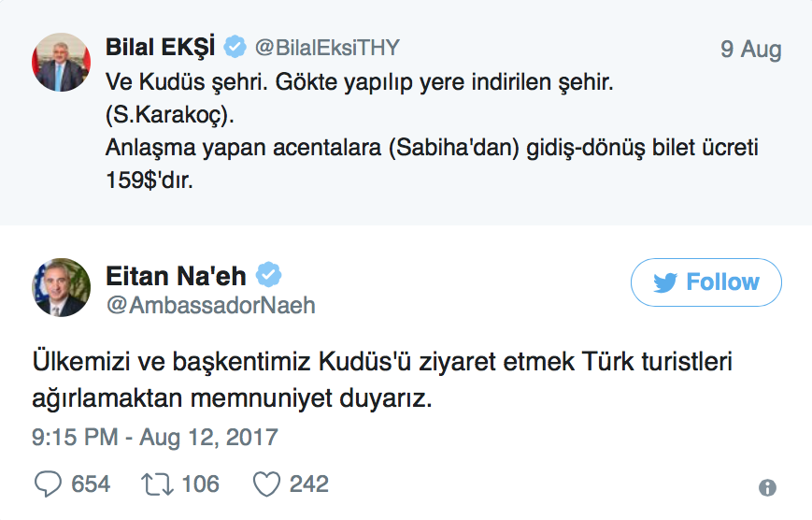Click the 242 likes count
The image size is (812, 520).
[x=309, y=484]
